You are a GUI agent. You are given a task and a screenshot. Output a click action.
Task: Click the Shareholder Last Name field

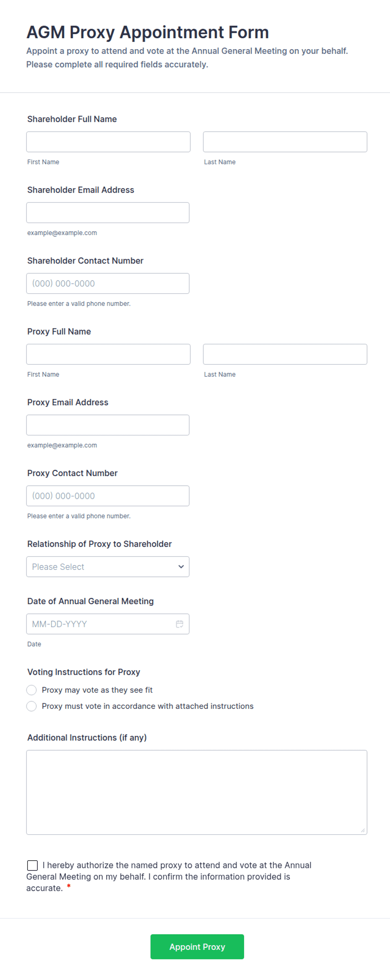285,141
